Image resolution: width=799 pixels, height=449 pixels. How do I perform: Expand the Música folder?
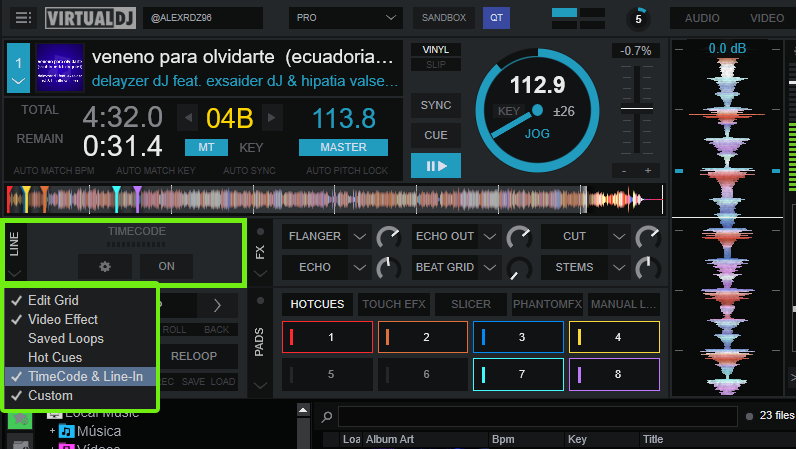(52, 431)
